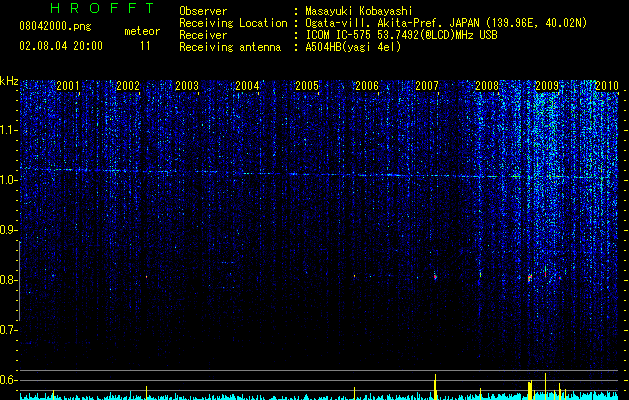Screen dimensions: 629x400
Task: Click the 2005 time marker
Action: [x=307, y=85]
